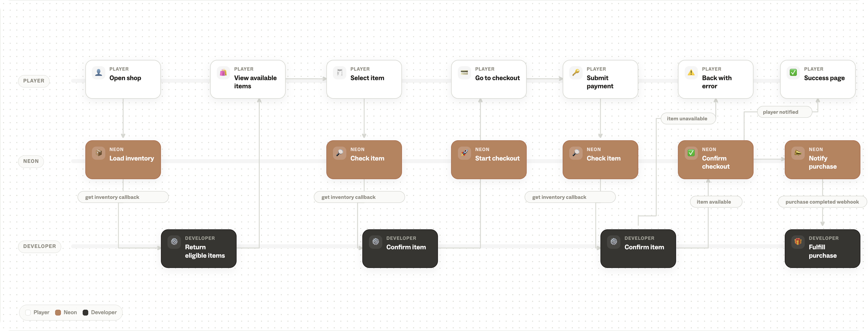
Task: Click the white Player swatch in the legend
Action: click(28, 313)
